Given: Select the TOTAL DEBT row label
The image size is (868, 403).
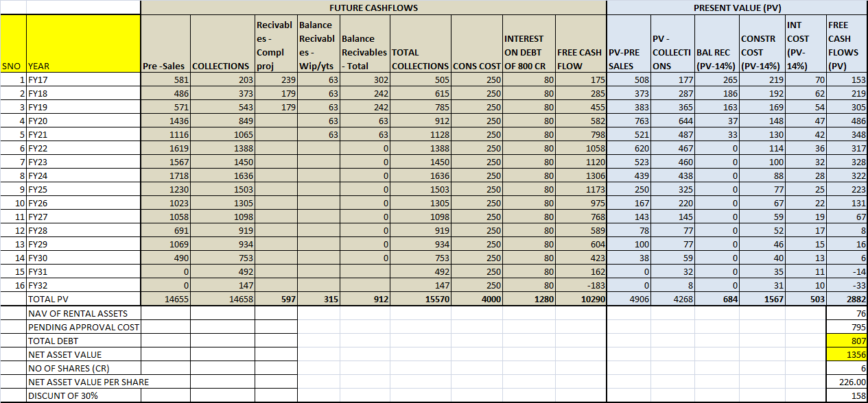Looking at the screenshot, I should point(82,341).
